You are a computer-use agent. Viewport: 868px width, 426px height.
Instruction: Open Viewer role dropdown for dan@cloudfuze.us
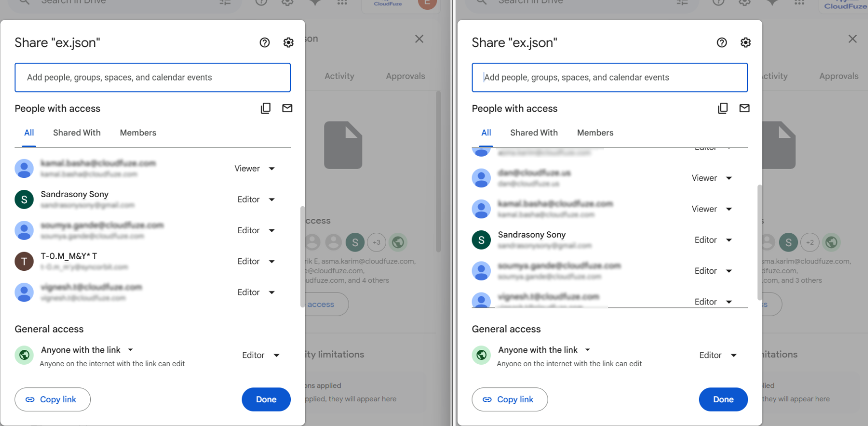pyautogui.click(x=712, y=178)
